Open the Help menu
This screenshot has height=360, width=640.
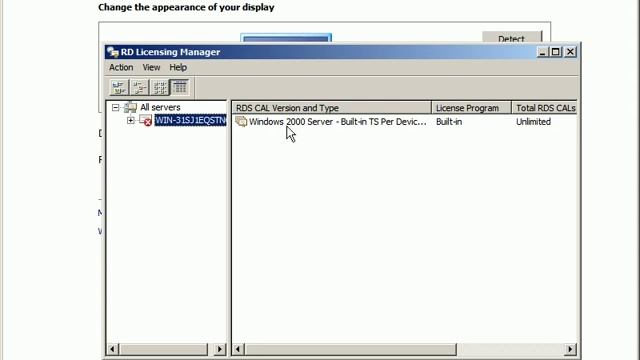(x=178, y=67)
